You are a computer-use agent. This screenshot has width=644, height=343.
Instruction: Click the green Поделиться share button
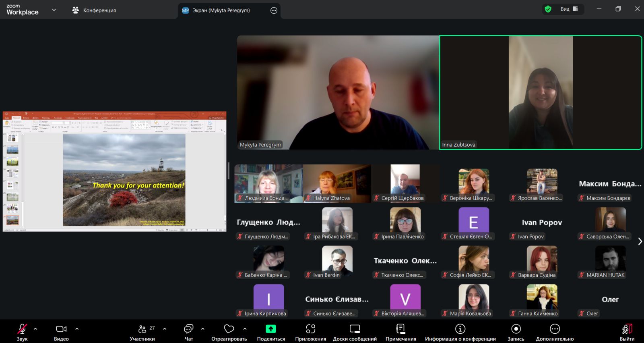[x=271, y=329]
